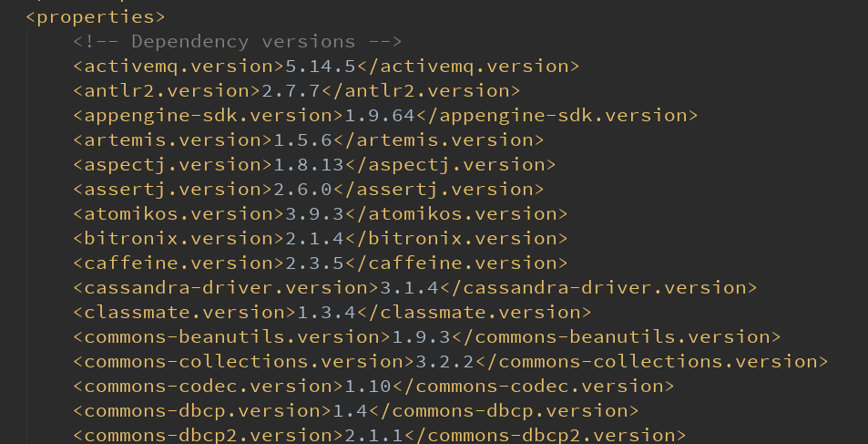868x444 pixels.
Task: Click the opening commons-beanutils.version tag
Action: click(232, 336)
